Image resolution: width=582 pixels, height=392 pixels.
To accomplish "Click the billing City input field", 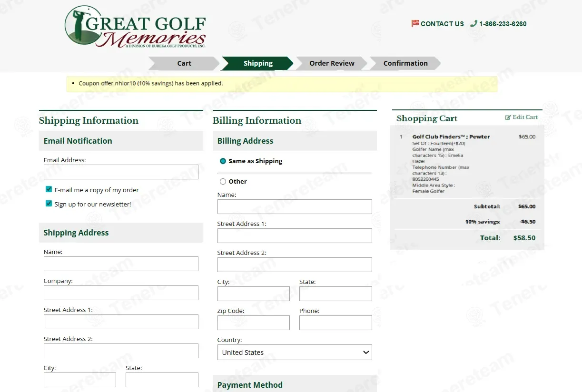I will click(x=254, y=294).
